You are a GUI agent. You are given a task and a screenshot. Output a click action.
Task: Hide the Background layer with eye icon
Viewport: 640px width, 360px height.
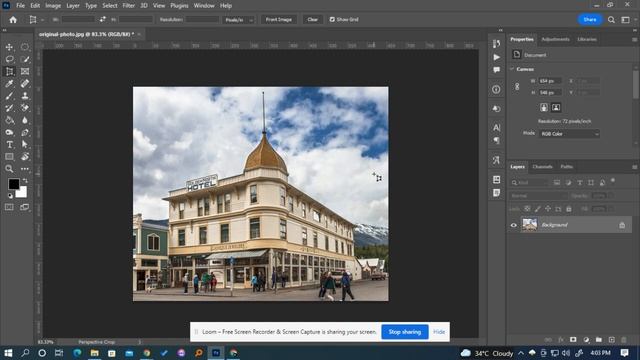click(514, 225)
